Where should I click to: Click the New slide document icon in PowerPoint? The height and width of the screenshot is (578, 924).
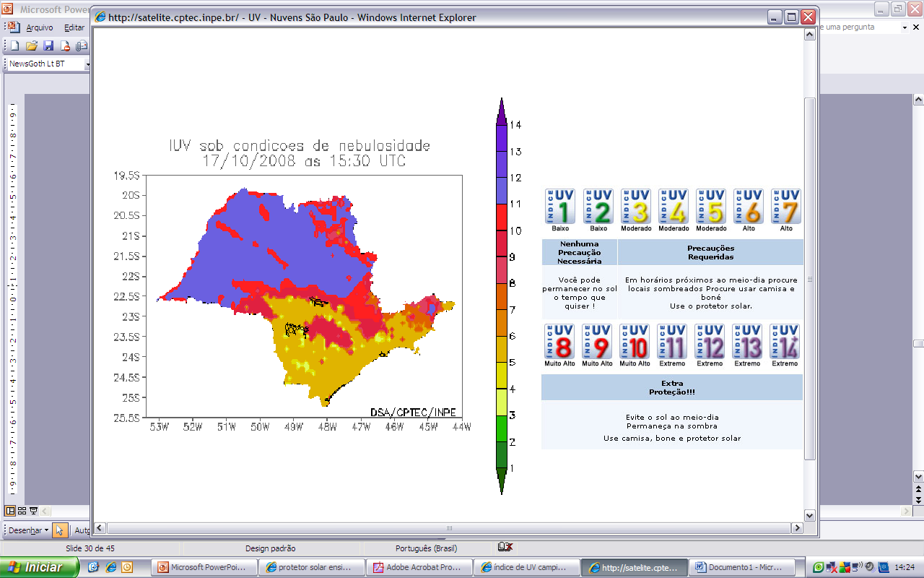pos(14,46)
